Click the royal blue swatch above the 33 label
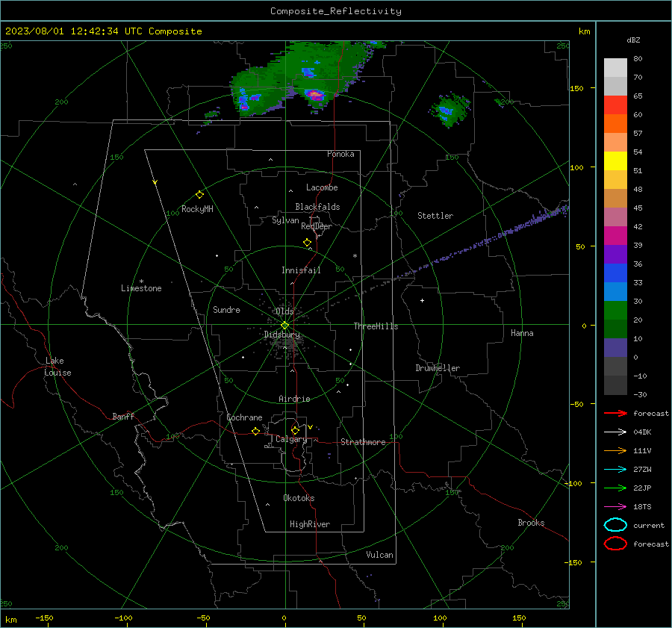This screenshot has height=628, width=672. coord(615,273)
